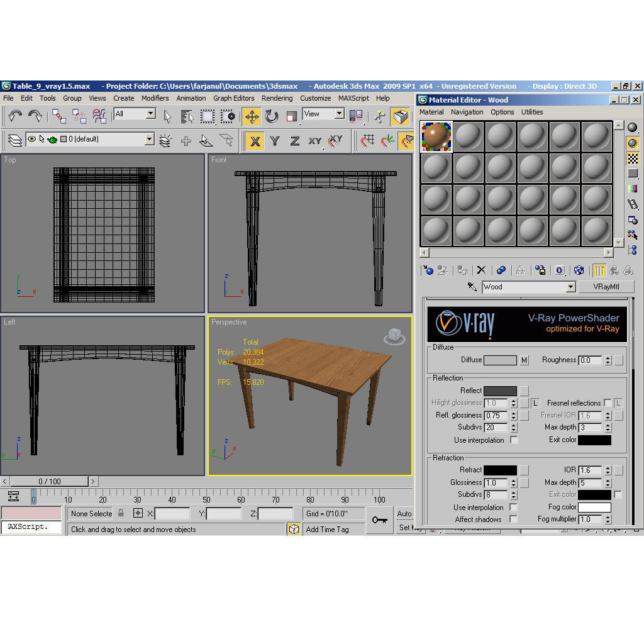This screenshot has height=644, width=644.
Task: Restrict movement to Z axis
Action: click(294, 141)
